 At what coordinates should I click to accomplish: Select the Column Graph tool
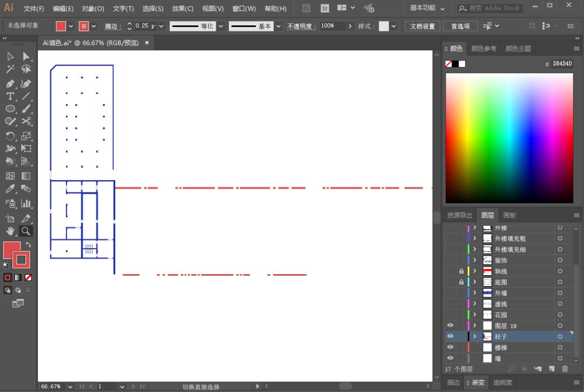26,203
